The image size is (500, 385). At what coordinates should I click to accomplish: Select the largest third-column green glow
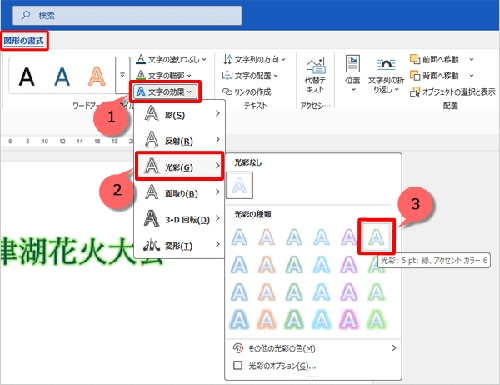pyautogui.click(x=294, y=320)
